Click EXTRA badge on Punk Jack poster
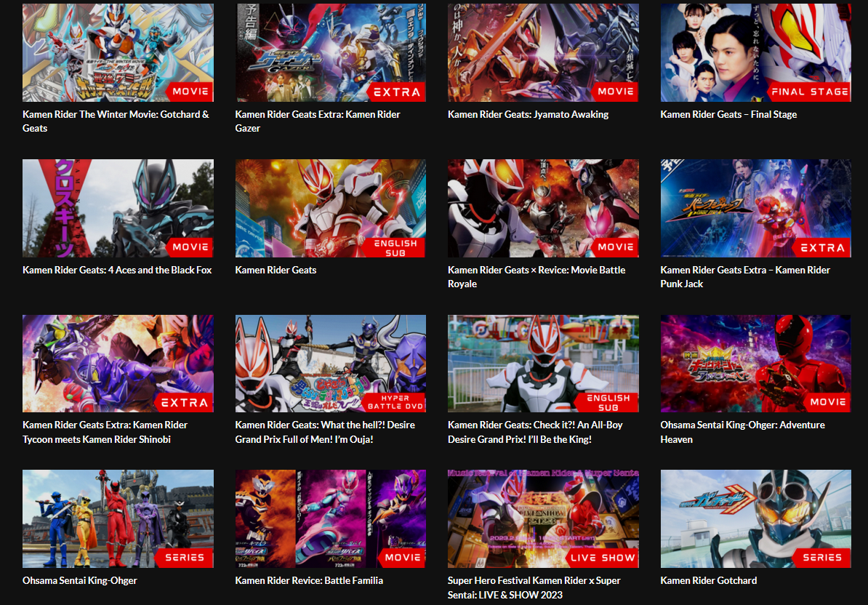 point(821,247)
